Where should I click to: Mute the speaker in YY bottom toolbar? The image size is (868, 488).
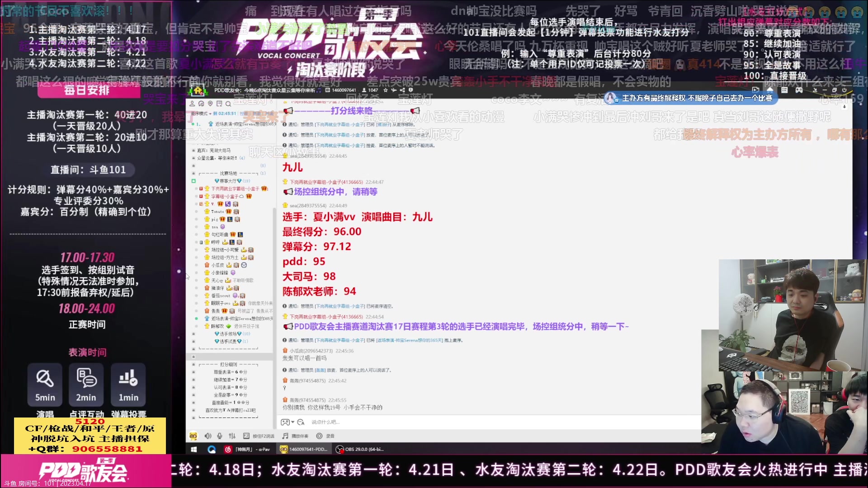coord(208,436)
